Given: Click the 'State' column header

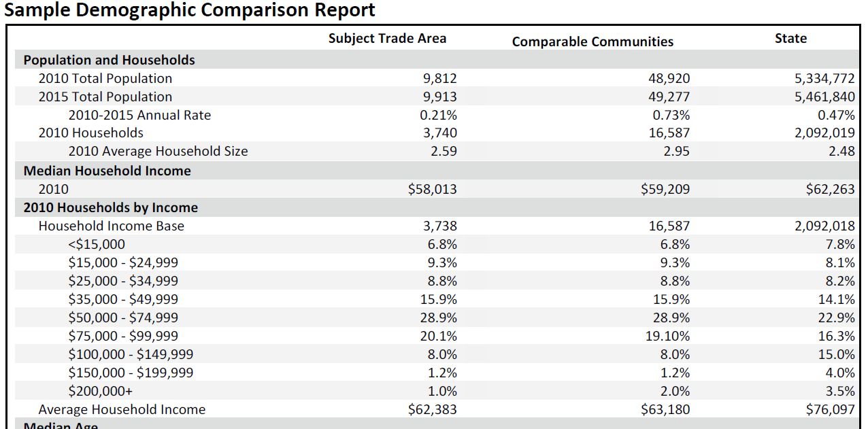Looking at the screenshot, I should click(790, 38).
